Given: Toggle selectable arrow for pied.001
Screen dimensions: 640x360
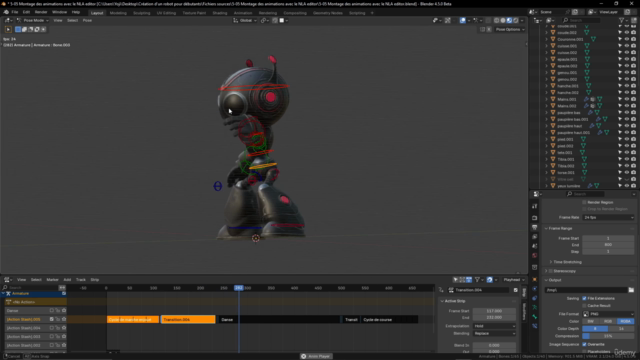Looking at the screenshot, I should pyautogui.click(x=620, y=139).
